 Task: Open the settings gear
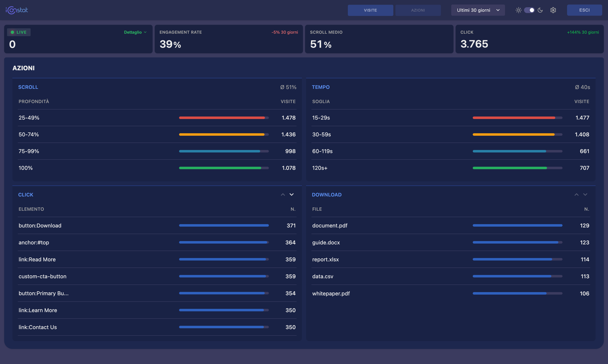pos(553,10)
